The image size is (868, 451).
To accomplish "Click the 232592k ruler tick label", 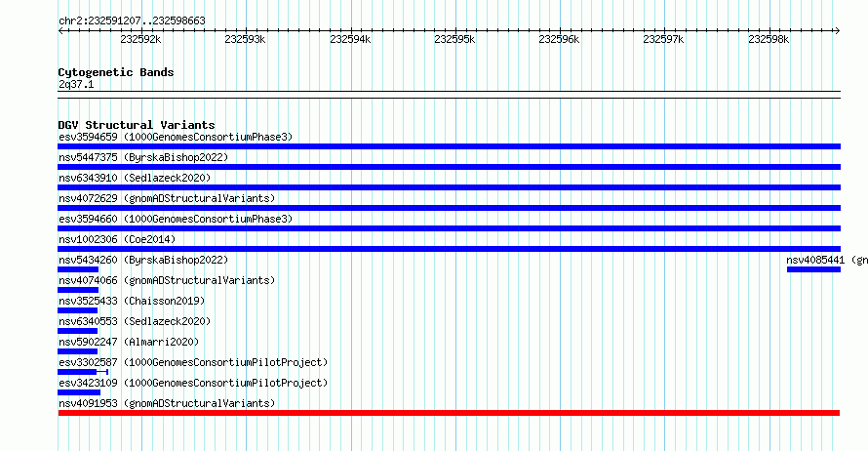I will click(140, 39).
